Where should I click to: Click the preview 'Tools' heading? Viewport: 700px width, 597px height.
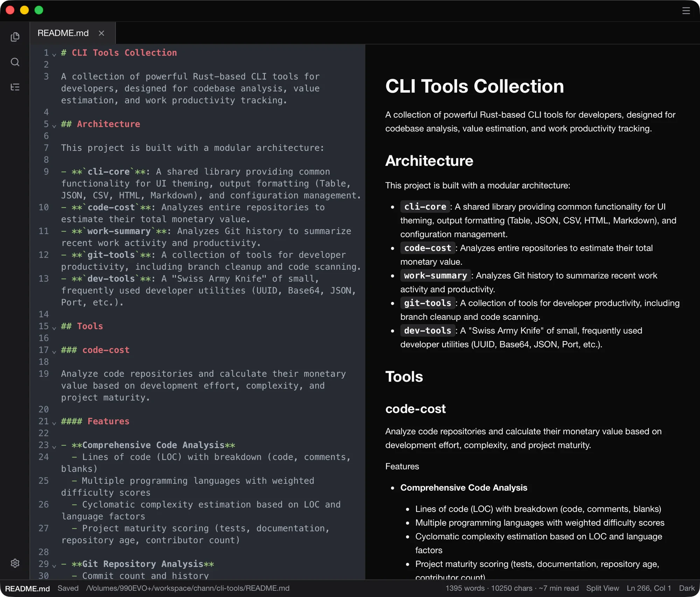404,377
